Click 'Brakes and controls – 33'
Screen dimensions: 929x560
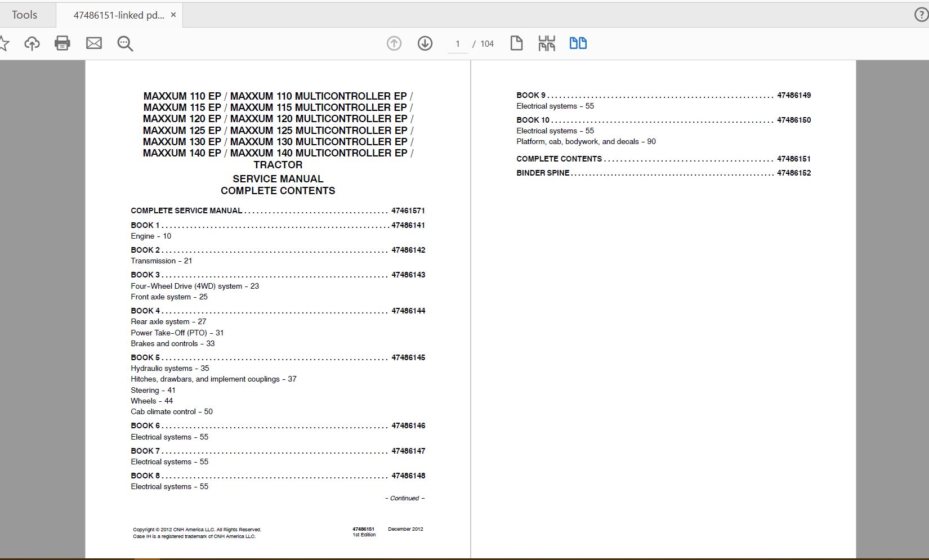coord(173,343)
